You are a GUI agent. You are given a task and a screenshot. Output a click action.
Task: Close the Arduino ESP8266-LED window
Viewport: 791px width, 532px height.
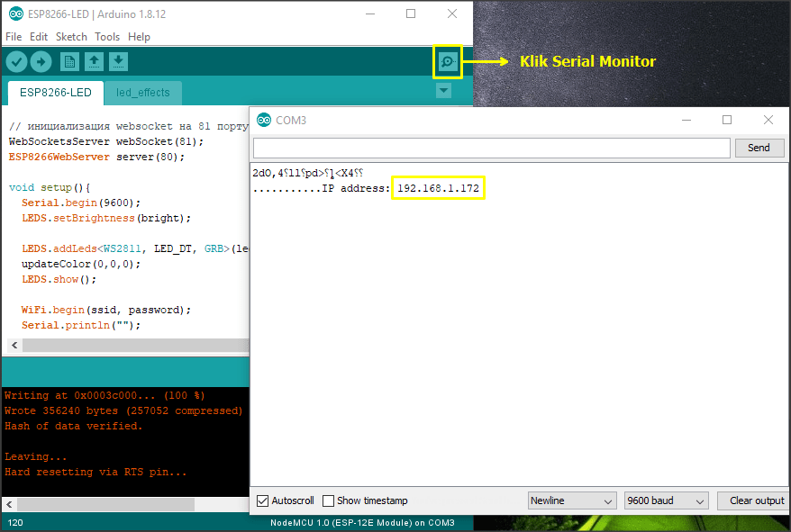click(452, 14)
